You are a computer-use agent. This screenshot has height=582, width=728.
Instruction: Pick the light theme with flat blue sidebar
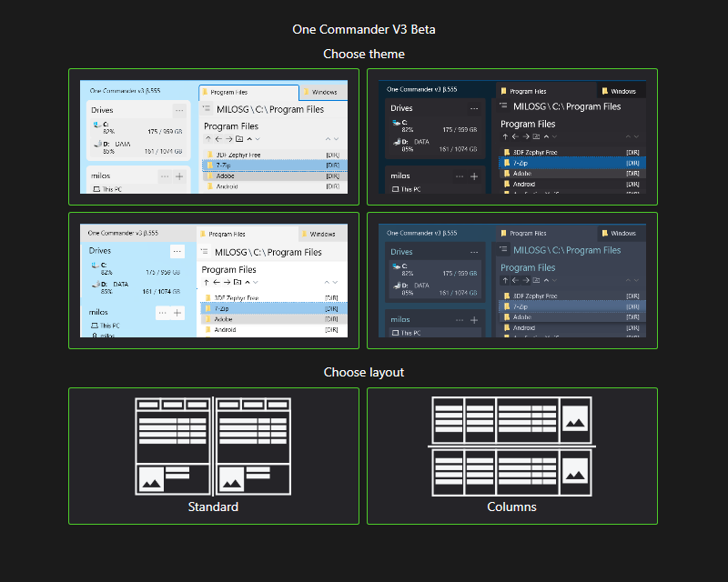214,280
